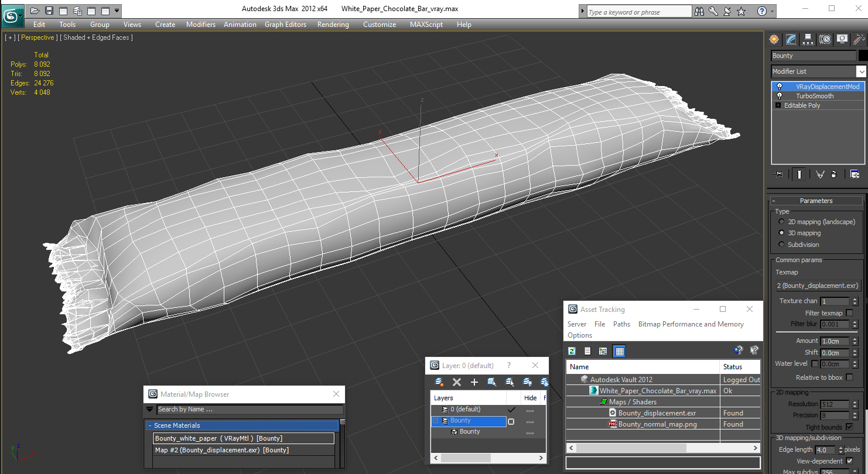Click Create New Layer plus icon

pos(474,382)
